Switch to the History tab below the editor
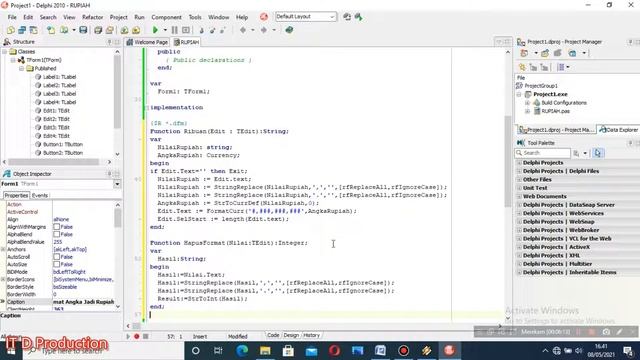This screenshot has height=360, width=640. (311, 335)
